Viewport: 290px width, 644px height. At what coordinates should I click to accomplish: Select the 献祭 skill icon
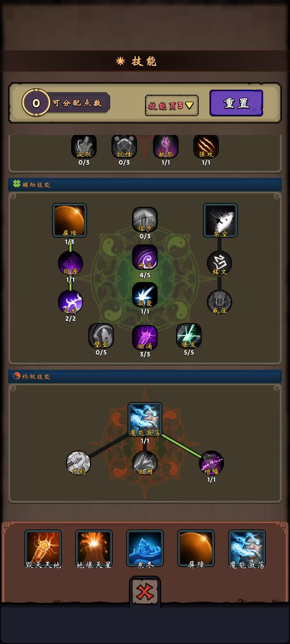[166, 147]
